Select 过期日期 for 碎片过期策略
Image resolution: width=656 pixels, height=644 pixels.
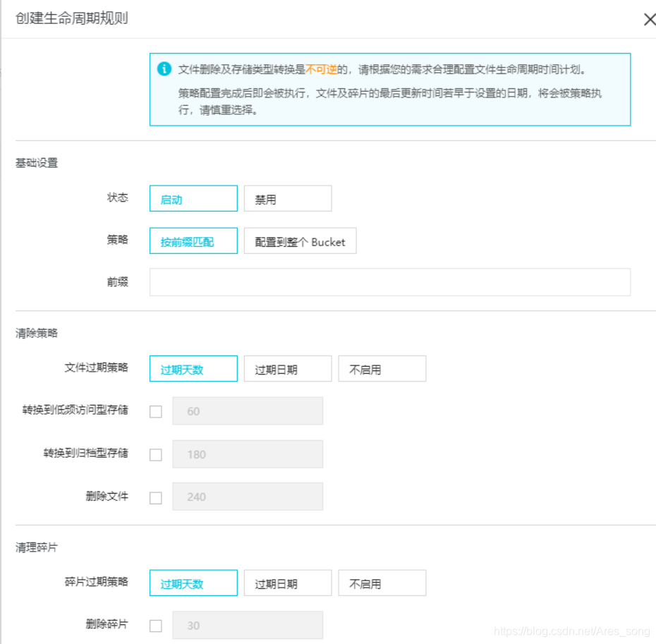pos(288,583)
